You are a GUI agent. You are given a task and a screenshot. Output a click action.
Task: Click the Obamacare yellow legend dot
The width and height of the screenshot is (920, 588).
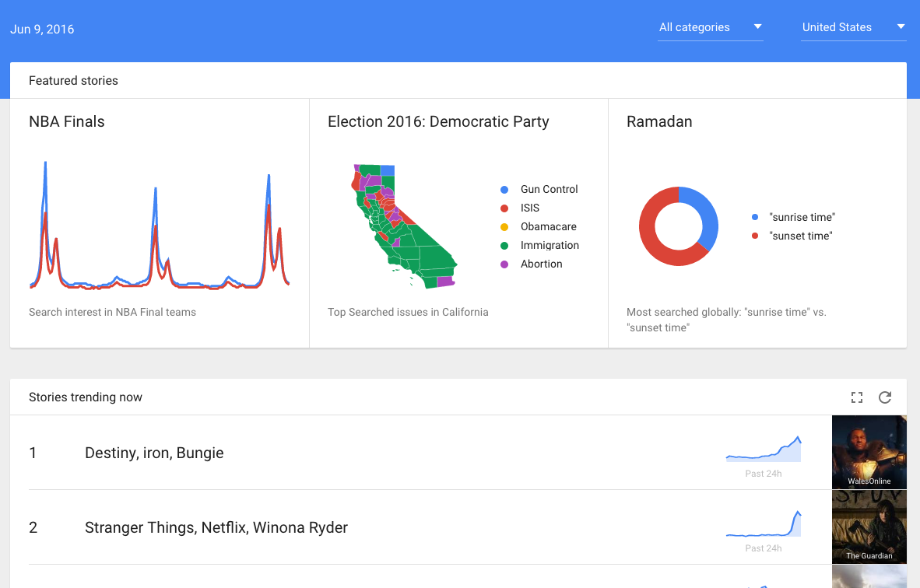pos(504,227)
